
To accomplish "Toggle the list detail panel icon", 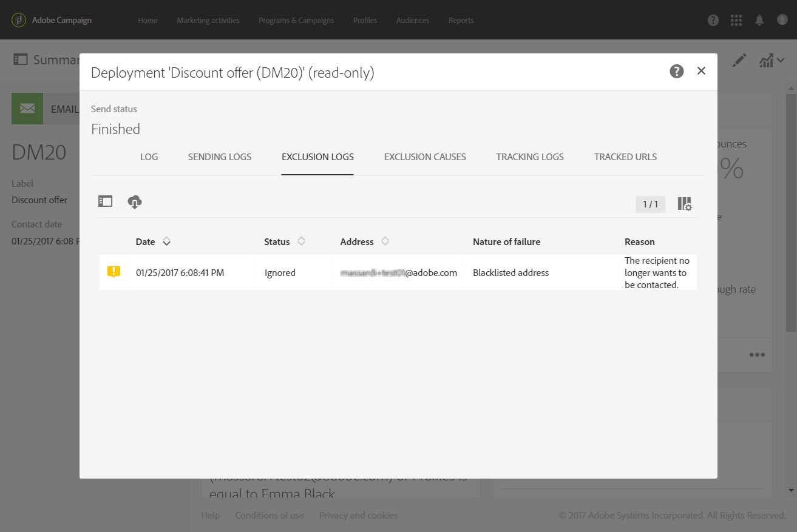I will click(106, 201).
